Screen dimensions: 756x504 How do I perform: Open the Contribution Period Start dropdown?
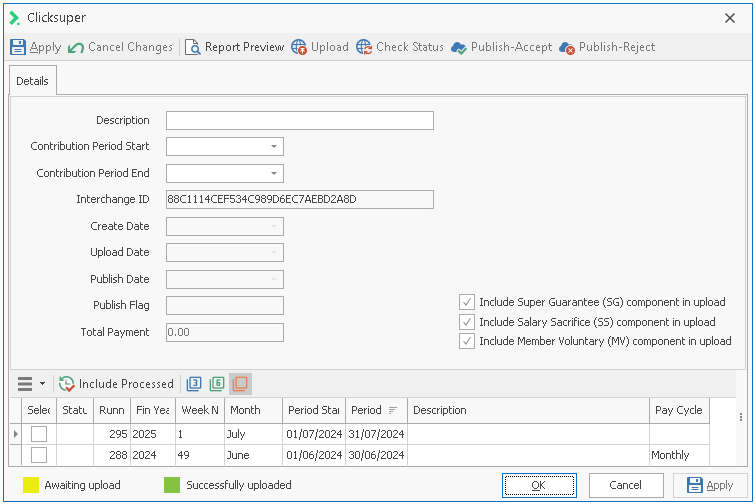click(273, 147)
